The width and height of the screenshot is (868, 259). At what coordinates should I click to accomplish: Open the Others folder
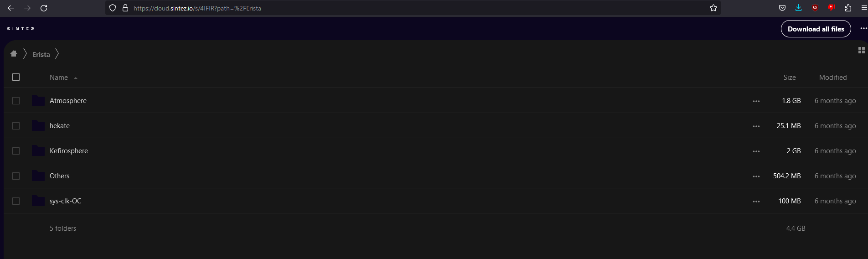click(x=59, y=176)
